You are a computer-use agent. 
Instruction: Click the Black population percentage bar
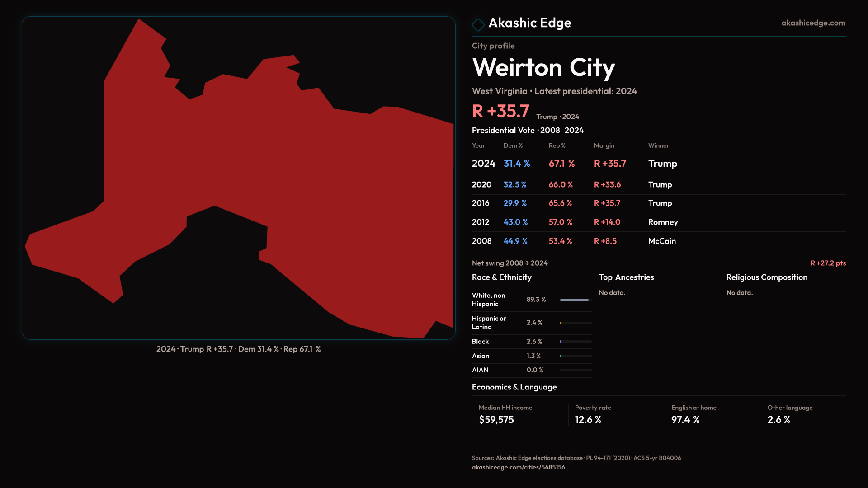[x=575, y=342]
